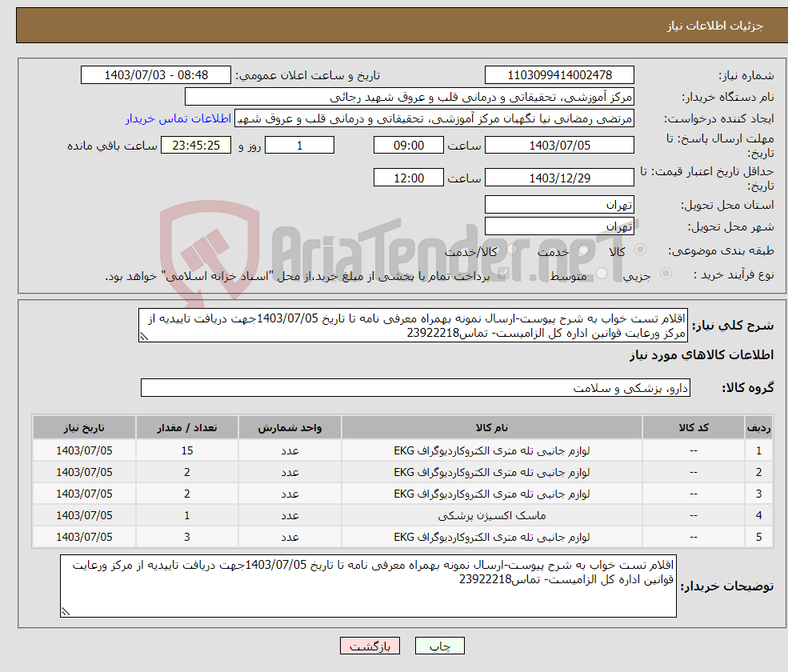Click the شرح کلی نیاز description textarea

pos(413,326)
